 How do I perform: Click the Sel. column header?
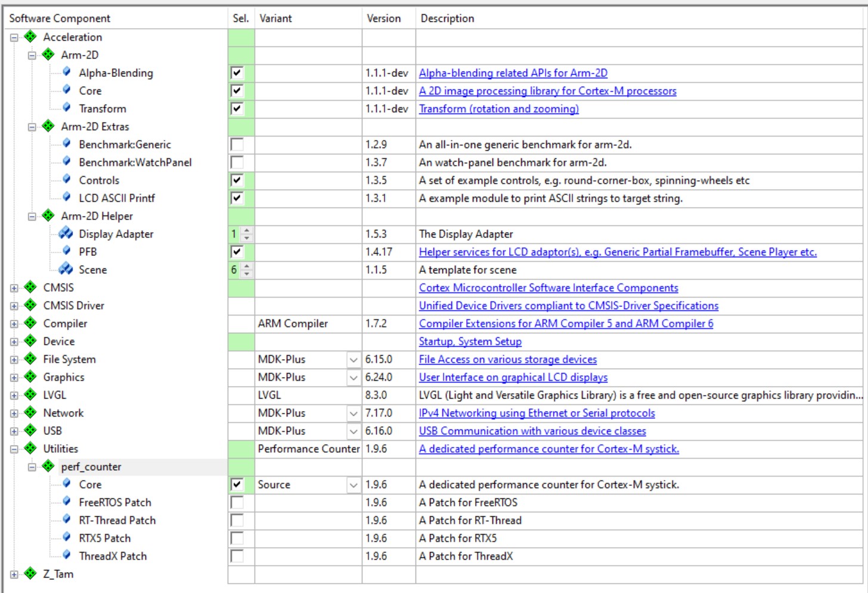click(x=241, y=18)
